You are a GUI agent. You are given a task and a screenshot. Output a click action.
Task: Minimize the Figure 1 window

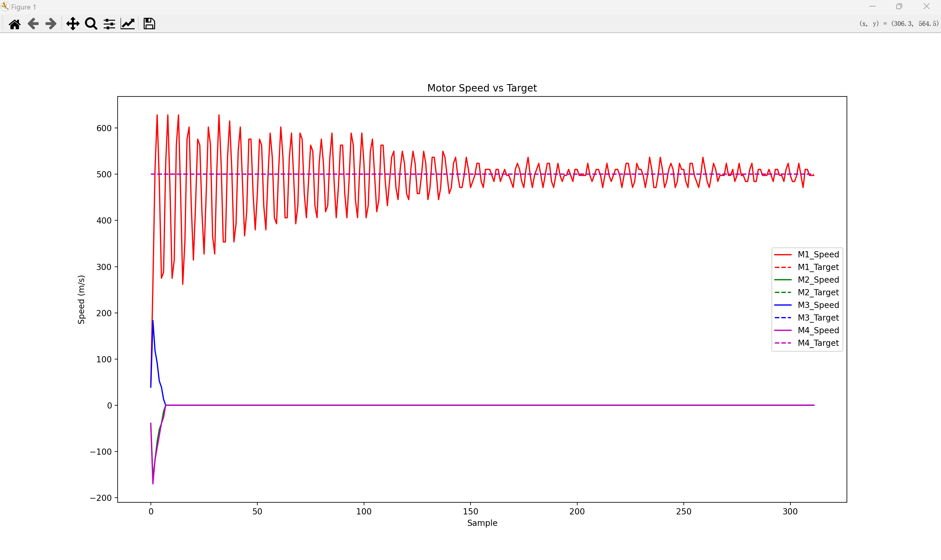pyautogui.click(x=872, y=6)
